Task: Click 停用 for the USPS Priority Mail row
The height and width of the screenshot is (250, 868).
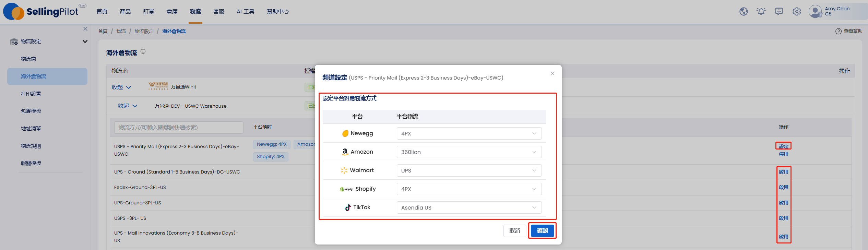Action: [x=783, y=154]
